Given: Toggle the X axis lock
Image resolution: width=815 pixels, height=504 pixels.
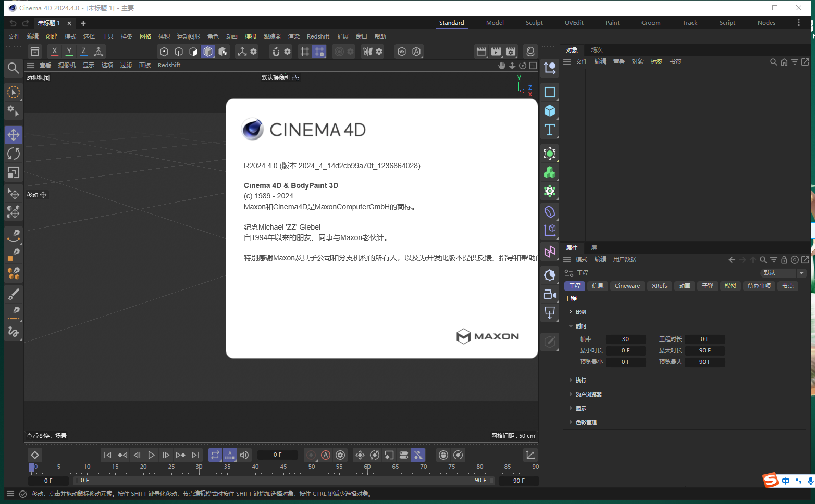Looking at the screenshot, I should point(54,52).
